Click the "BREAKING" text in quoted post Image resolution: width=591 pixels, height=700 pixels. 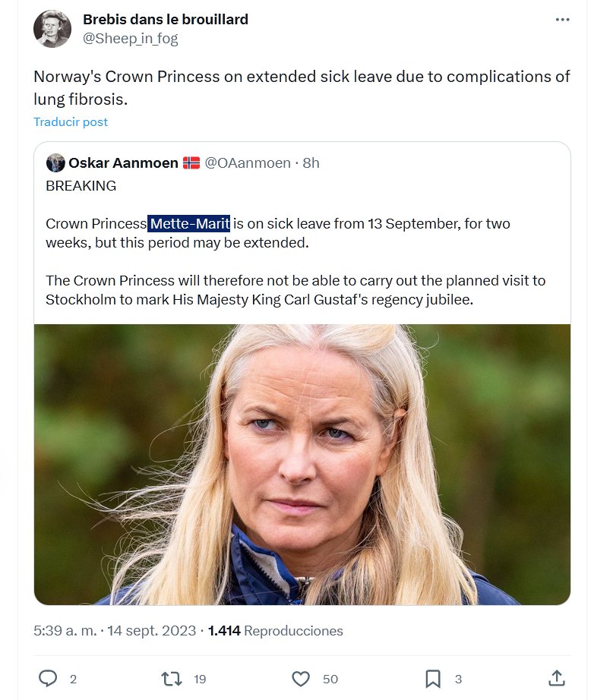pyautogui.click(x=81, y=185)
